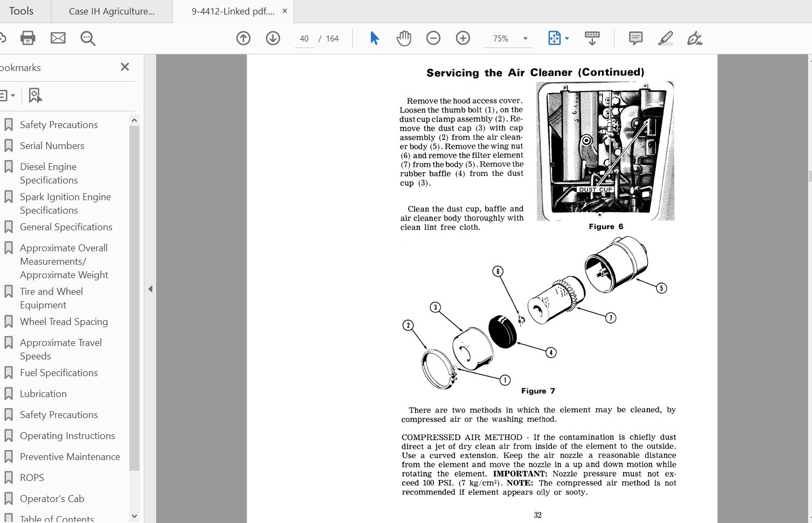This screenshot has height=523, width=812.
Task: Jump to Serial Numbers bookmark
Action: pos(52,146)
